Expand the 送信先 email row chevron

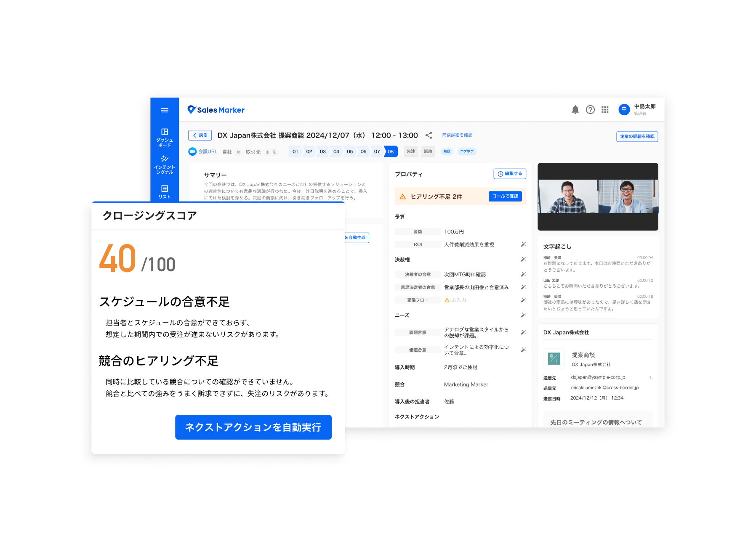pos(650,377)
